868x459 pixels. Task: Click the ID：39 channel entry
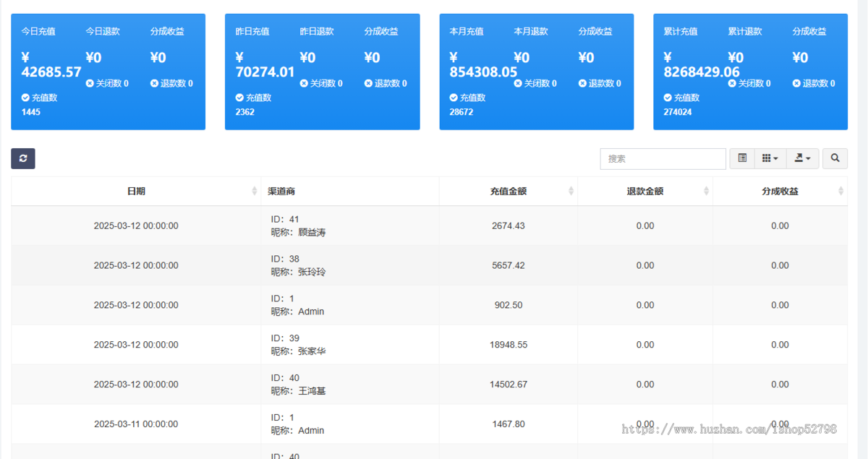pos(285,338)
